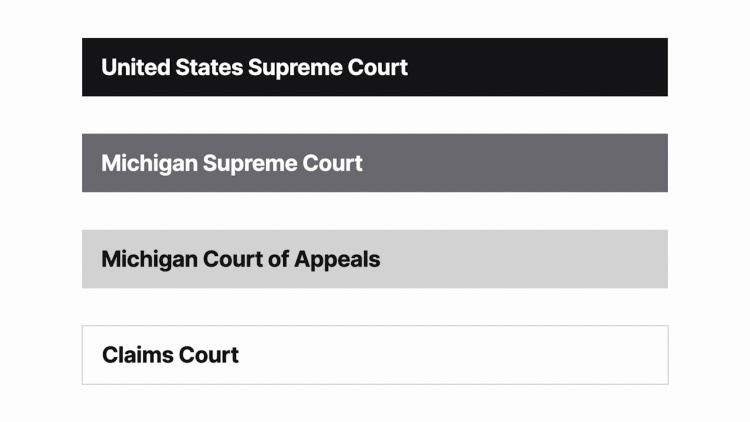Click the 'Michigan Court of Appeals' label text
750x422 pixels.
241,259
